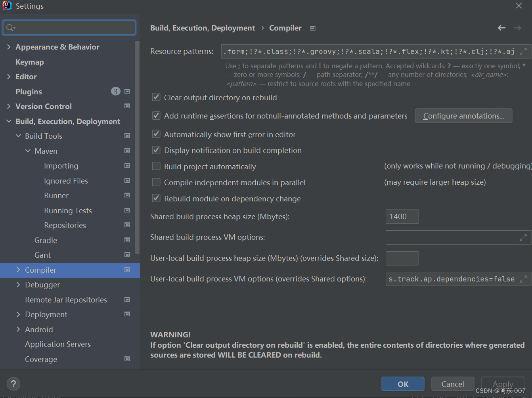Enable Build project automatically checkbox

[x=156, y=166]
